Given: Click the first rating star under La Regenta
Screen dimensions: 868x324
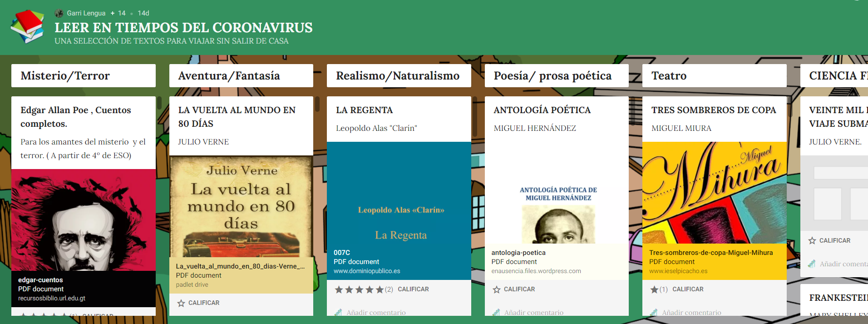Looking at the screenshot, I should point(339,289).
